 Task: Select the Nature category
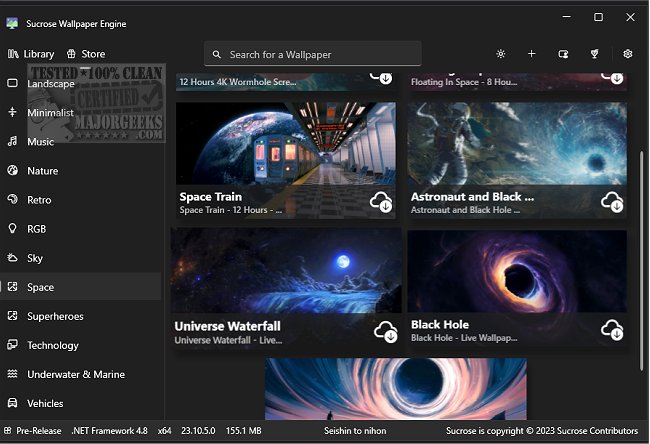coord(42,171)
